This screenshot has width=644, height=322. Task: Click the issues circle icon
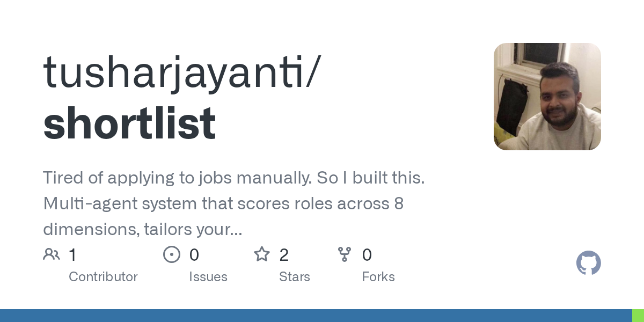172,254
